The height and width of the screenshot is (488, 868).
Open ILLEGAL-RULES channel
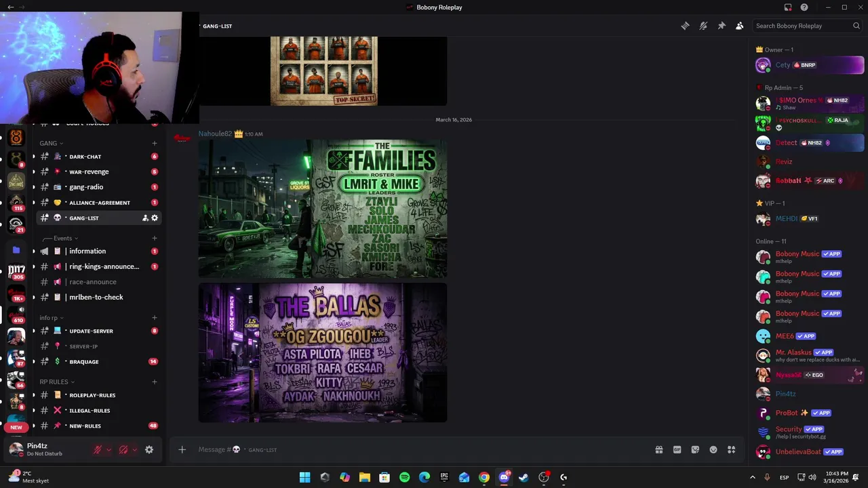tap(98, 410)
